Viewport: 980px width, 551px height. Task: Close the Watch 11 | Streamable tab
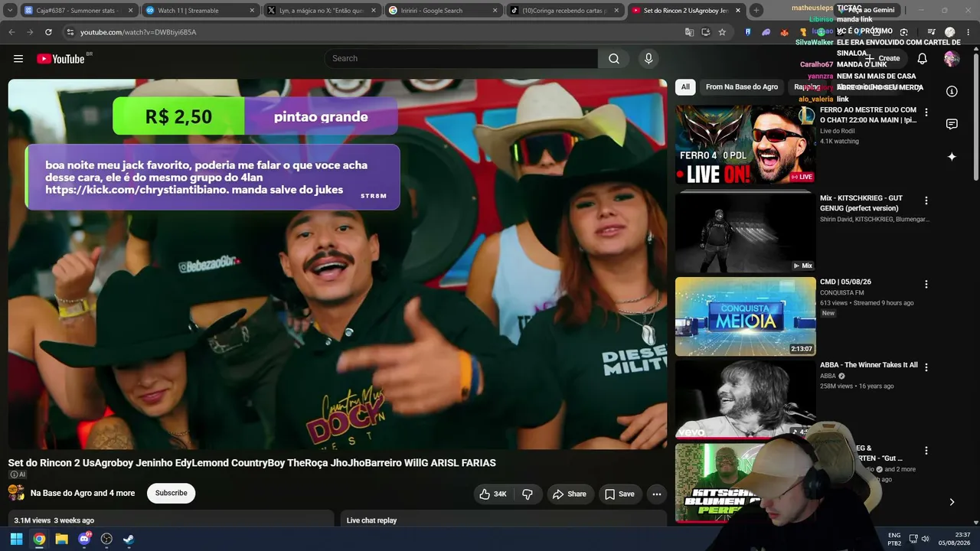[252, 11]
